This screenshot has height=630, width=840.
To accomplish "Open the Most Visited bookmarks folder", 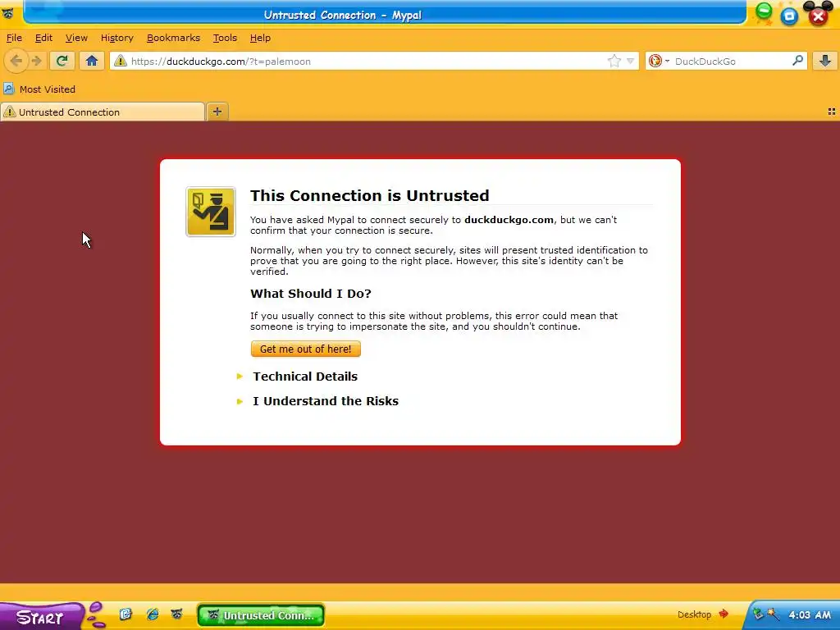I will click(39, 89).
